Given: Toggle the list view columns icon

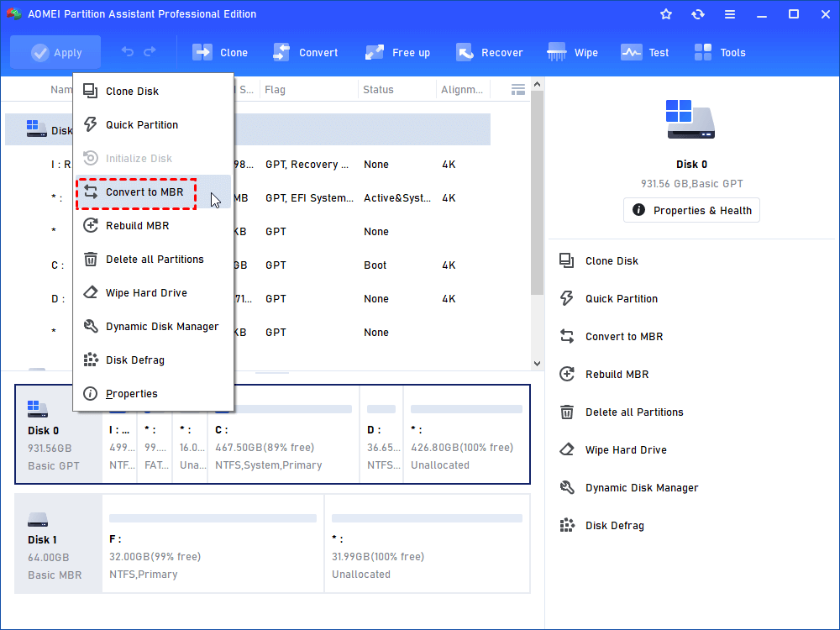Looking at the screenshot, I should coord(518,89).
